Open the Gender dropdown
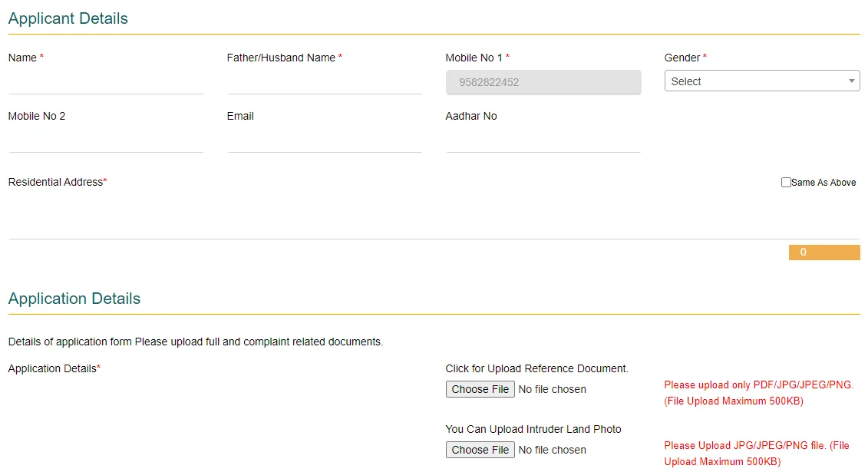Image resolution: width=868 pixels, height=472 pixels. point(760,81)
